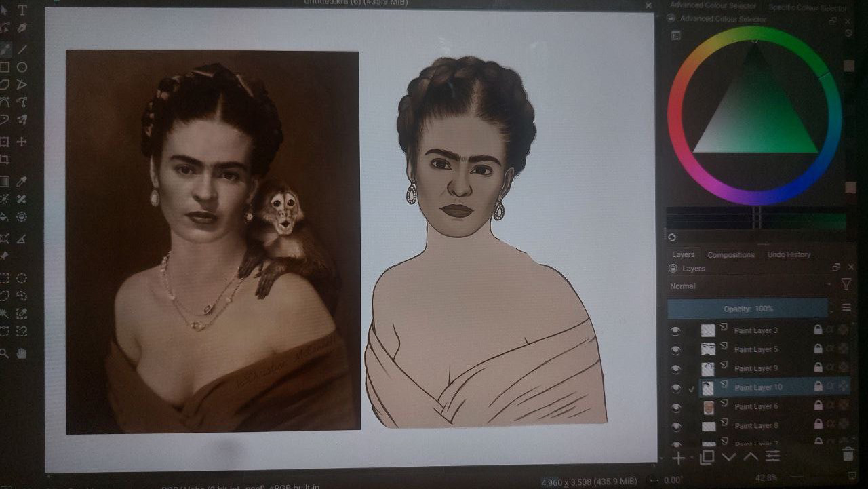Toggle the lock on Paint Layer 3
Screen dimensions: 868x489
818,330
